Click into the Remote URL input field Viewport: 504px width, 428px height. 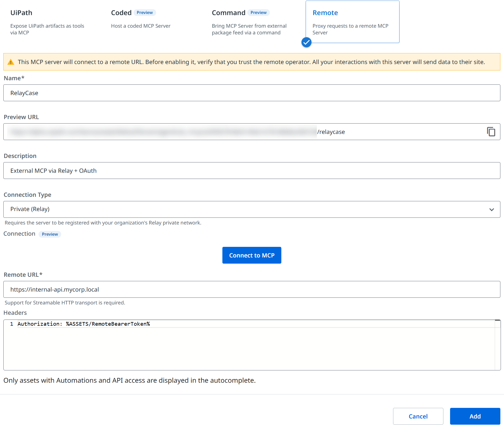click(x=252, y=289)
